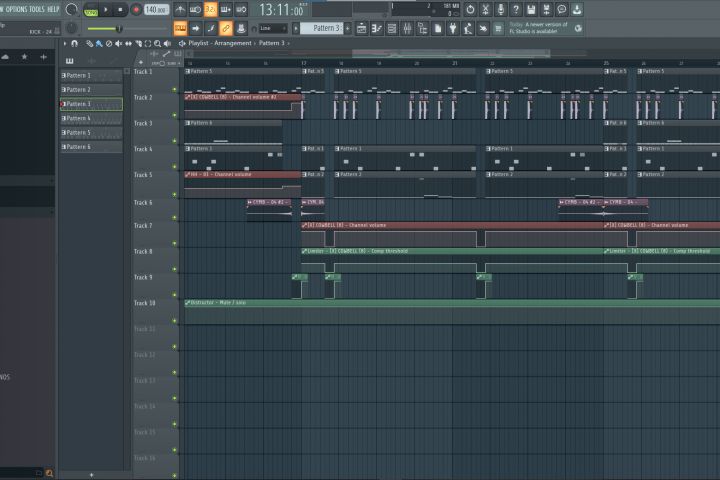Open the HELP menu
The image size is (720, 480).
click(x=53, y=9)
